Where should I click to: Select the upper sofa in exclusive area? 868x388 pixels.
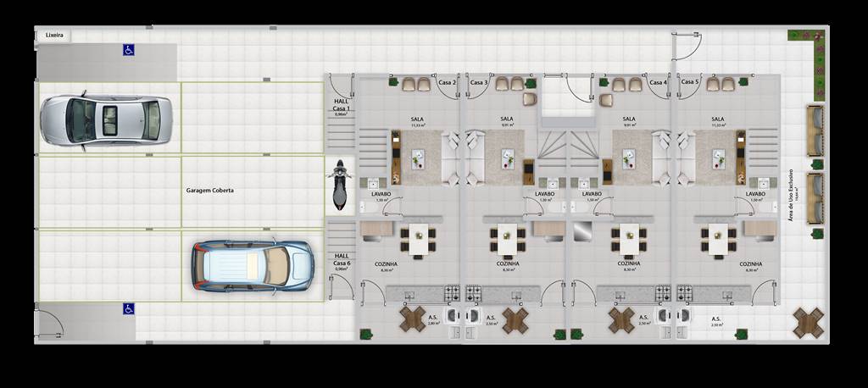click(815, 131)
